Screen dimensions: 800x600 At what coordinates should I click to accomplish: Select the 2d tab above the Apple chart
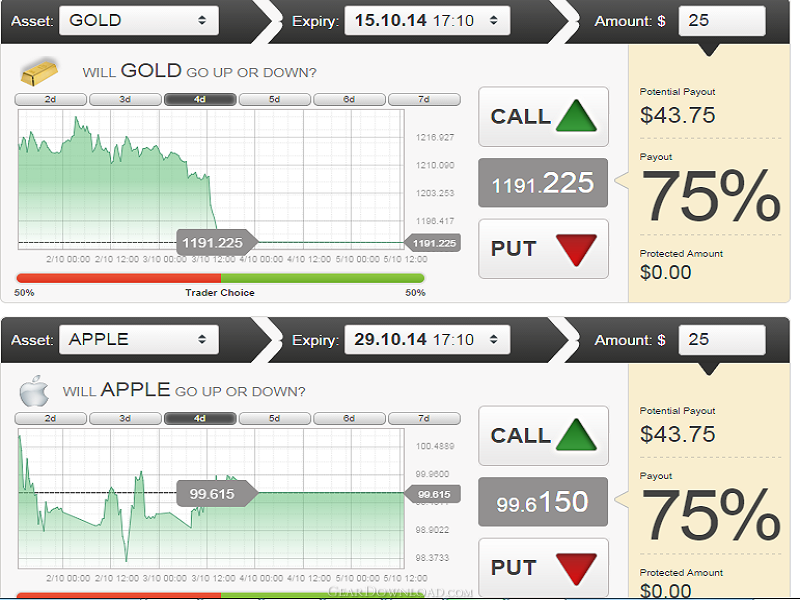point(51,418)
